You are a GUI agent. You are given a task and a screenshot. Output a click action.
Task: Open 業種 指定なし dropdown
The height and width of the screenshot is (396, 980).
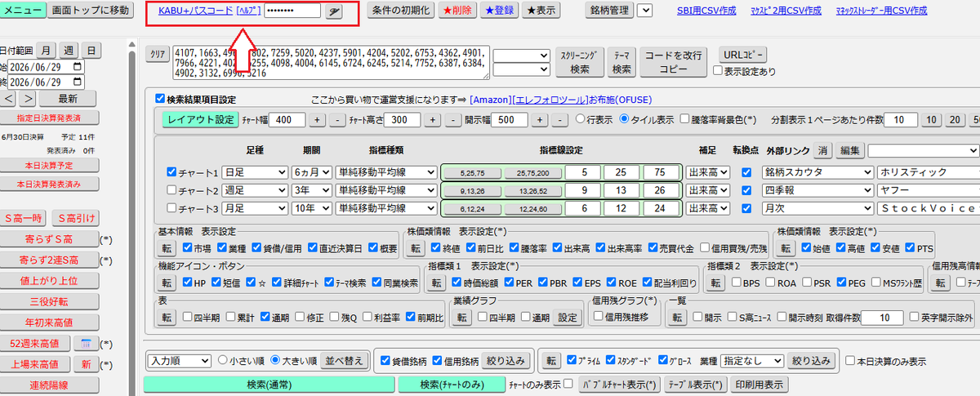(751, 360)
